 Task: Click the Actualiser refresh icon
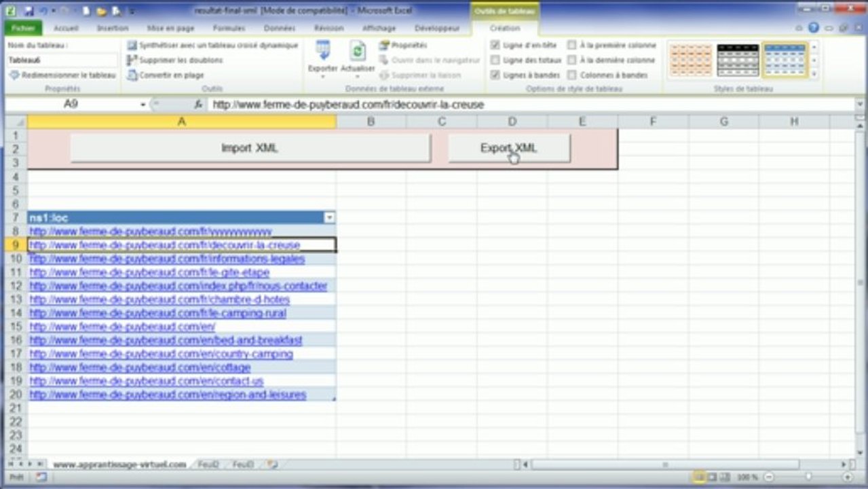(x=358, y=51)
